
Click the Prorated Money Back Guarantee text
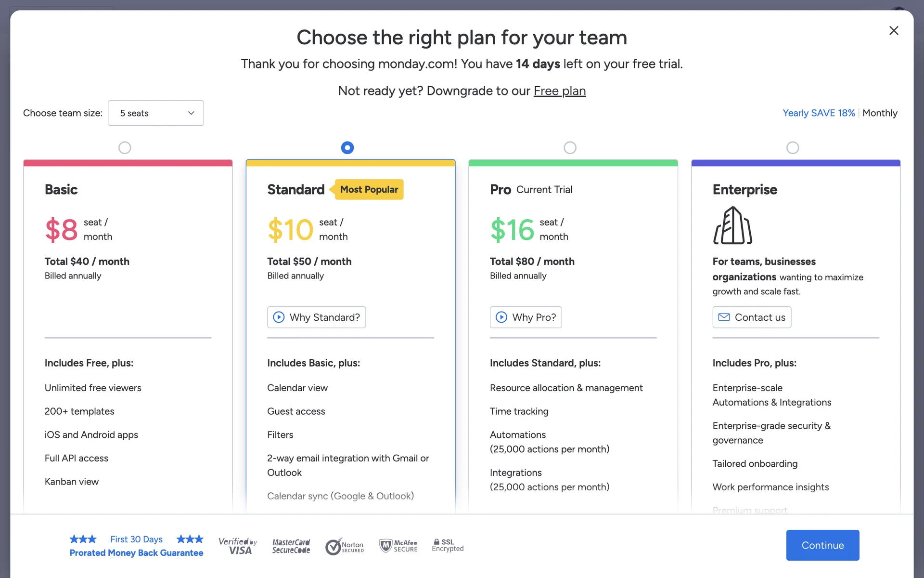(136, 553)
